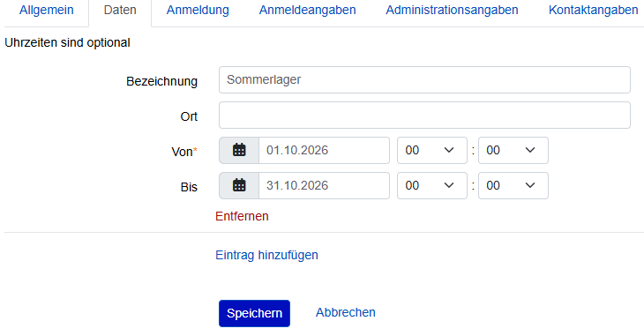This screenshot has width=644, height=336.
Task: Click the Abbrechen link
Action: click(346, 312)
